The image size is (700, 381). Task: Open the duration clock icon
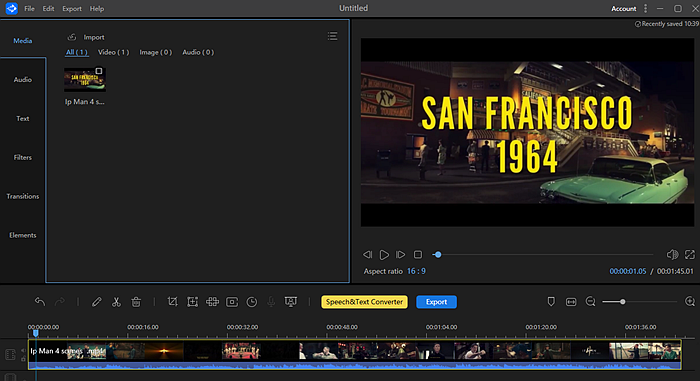coord(252,302)
